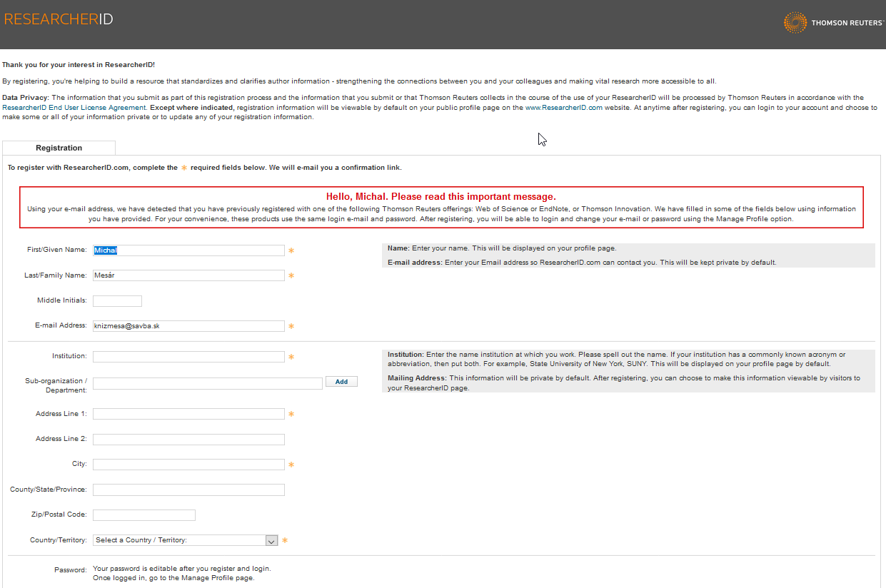The image size is (886, 588).
Task: Click the Address Line 1 field
Action: [x=188, y=414]
